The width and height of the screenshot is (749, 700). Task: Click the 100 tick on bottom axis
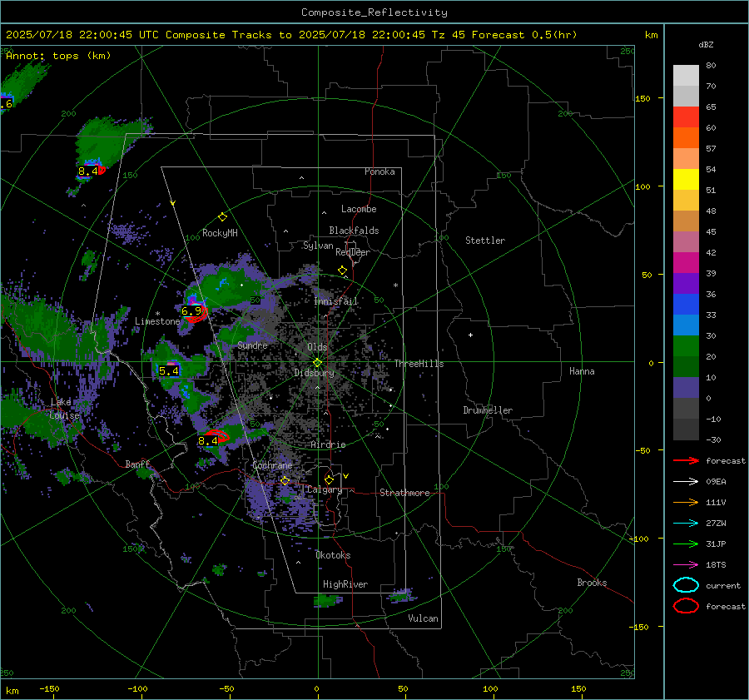click(490, 688)
